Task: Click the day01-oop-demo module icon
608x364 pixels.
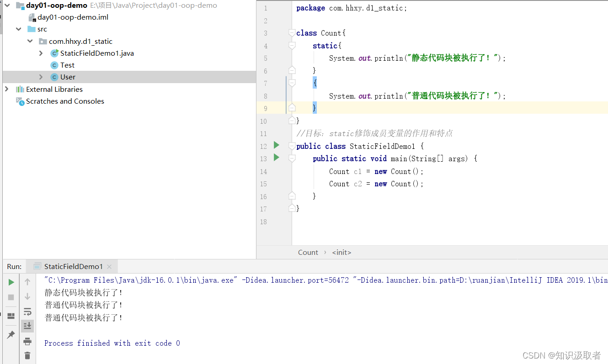Action: coord(20,5)
